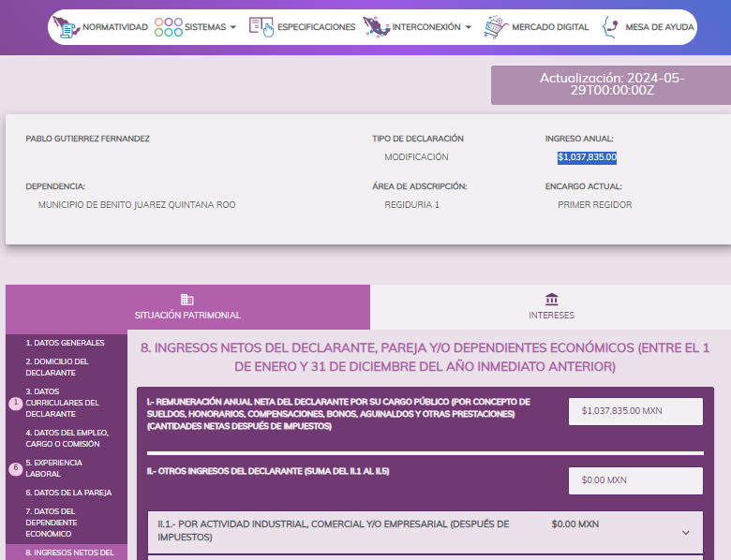
Task: Click the Mercado Digital shopping cart icon
Action: [x=496, y=27]
